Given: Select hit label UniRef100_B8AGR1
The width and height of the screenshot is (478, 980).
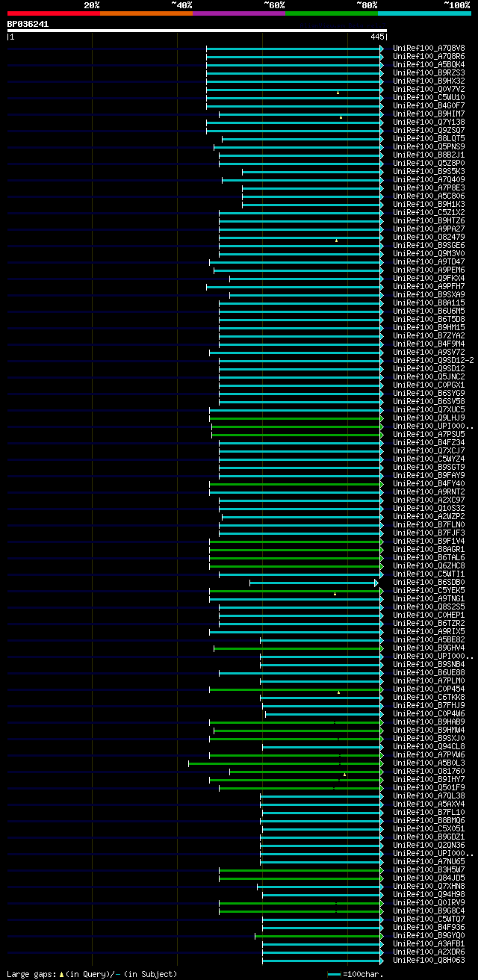Looking at the screenshot, I should click(429, 550).
